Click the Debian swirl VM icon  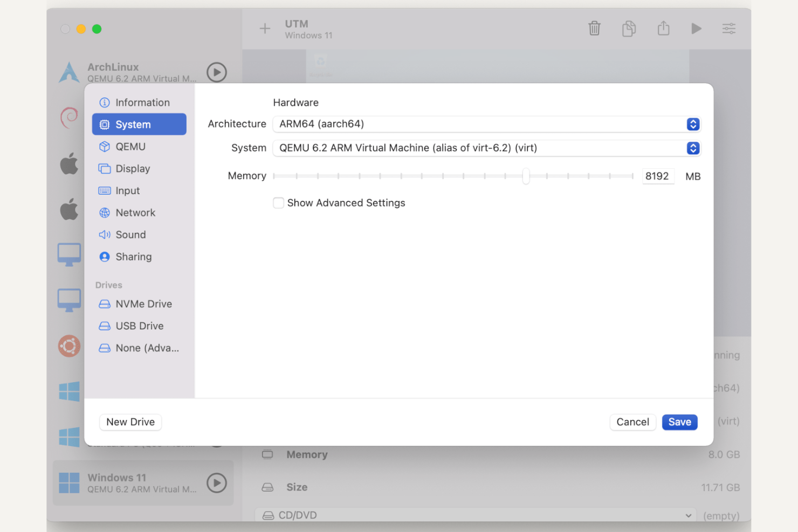click(69, 118)
